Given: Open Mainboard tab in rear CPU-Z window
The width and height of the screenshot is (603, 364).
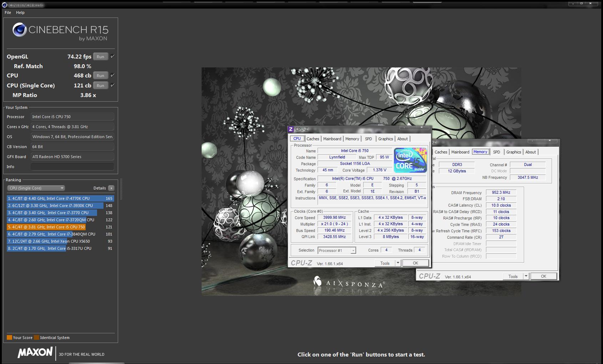Looking at the screenshot, I should click(460, 152).
